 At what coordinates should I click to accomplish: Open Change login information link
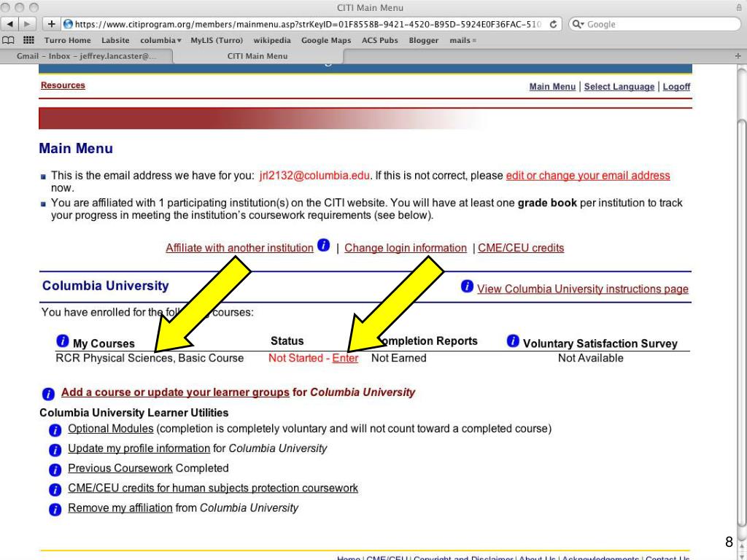pos(406,248)
